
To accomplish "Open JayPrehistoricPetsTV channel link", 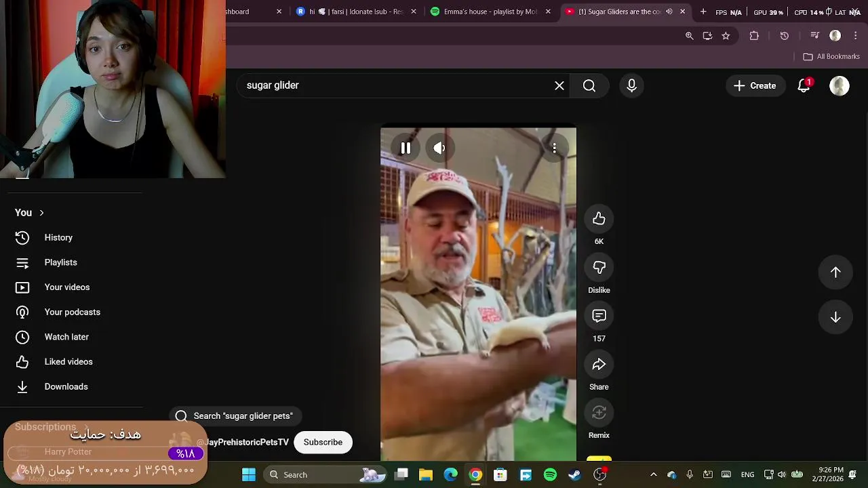I will pos(243,442).
